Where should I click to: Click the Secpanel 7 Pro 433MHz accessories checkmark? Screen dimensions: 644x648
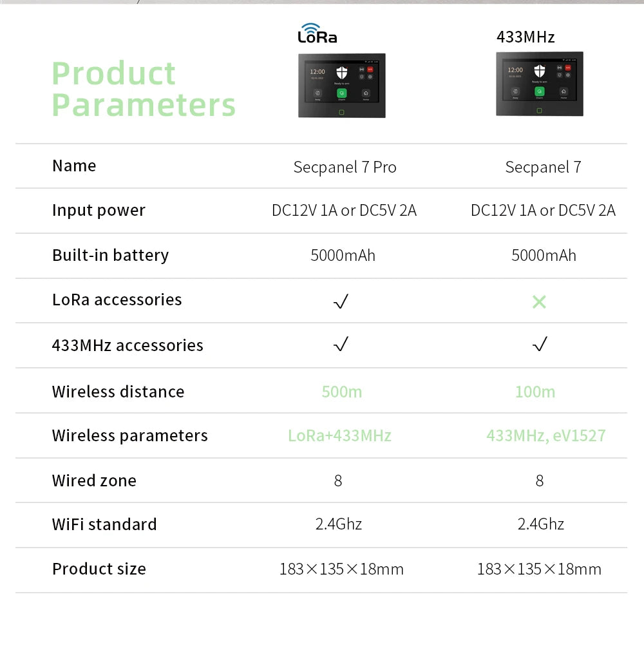341,345
